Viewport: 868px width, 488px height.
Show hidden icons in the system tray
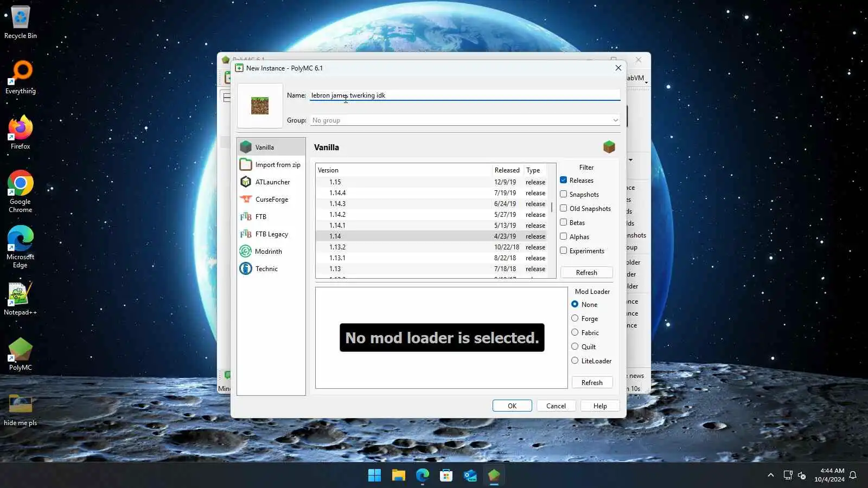point(771,476)
